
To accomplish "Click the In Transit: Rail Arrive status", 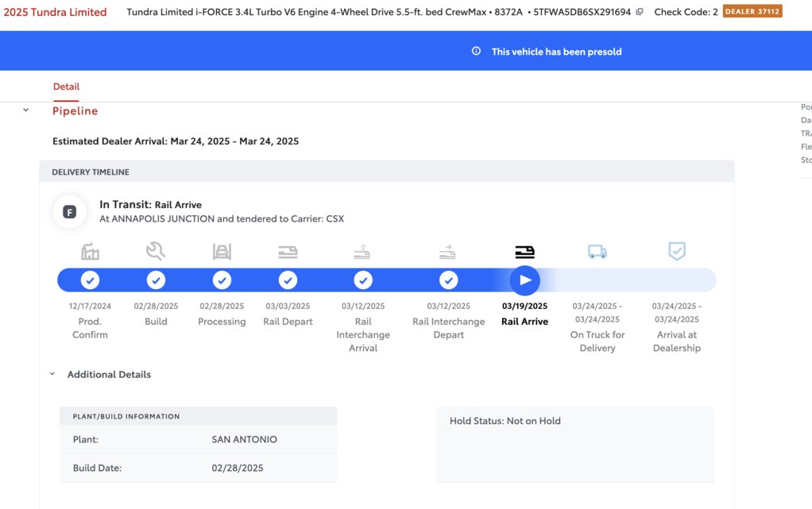I will [x=151, y=205].
